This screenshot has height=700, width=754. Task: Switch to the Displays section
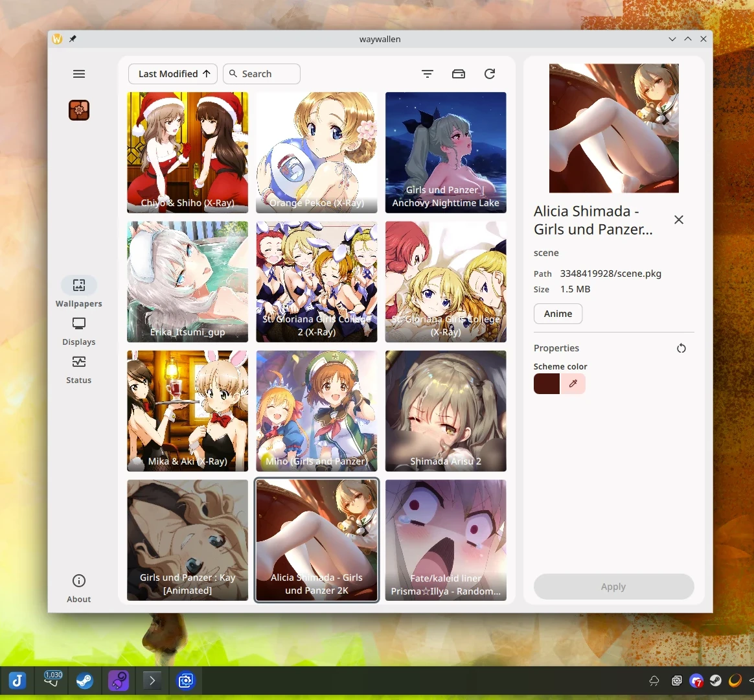pos(79,331)
